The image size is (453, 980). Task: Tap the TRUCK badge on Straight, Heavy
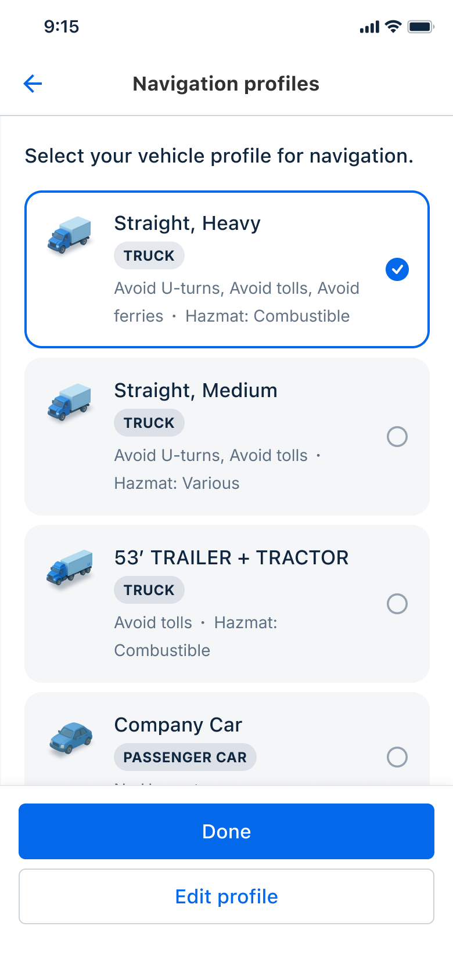coord(149,255)
